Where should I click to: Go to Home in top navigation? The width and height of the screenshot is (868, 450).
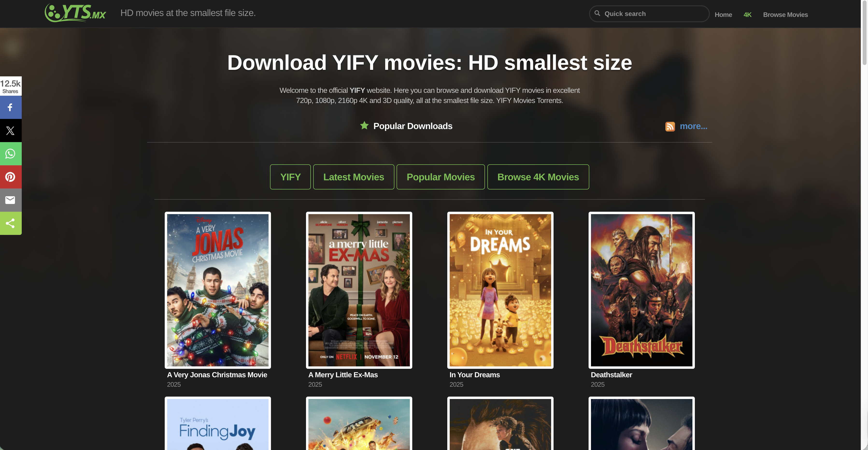tap(723, 15)
